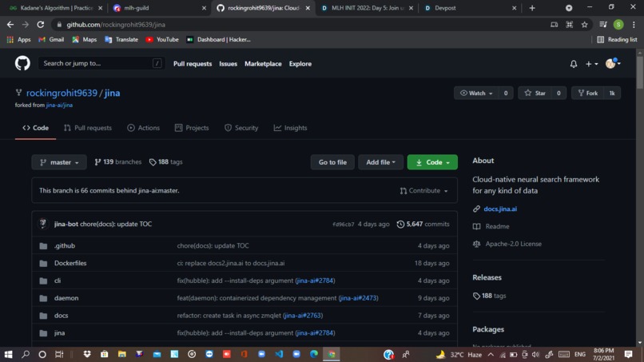Open the docs folder
Viewport: 644px width, 362px height.
click(x=62, y=316)
